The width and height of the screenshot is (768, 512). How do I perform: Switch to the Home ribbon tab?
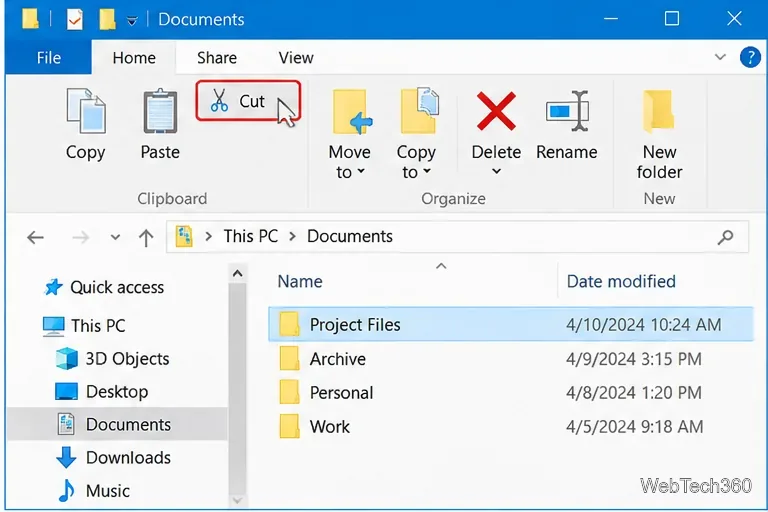[134, 58]
